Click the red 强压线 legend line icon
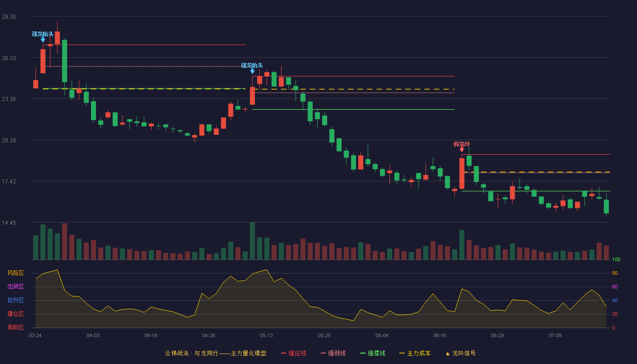This screenshot has width=637, height=364. [283, 354]
